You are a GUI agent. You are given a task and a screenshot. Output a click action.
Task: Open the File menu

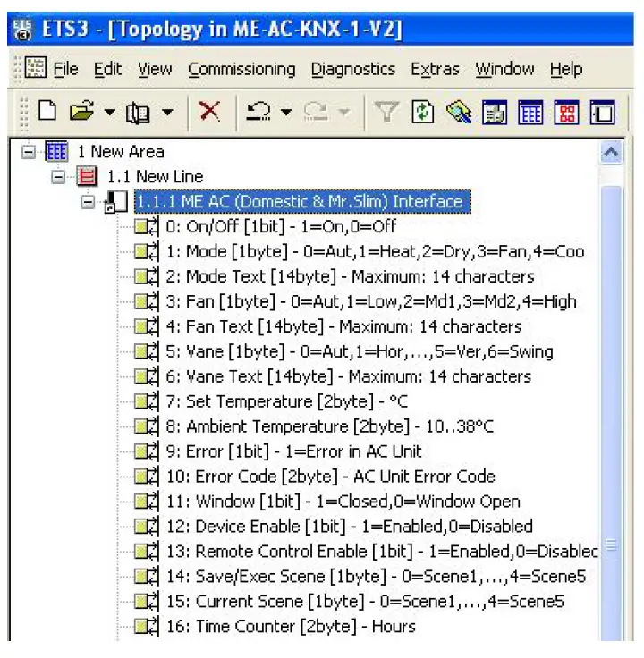[65, 69]
